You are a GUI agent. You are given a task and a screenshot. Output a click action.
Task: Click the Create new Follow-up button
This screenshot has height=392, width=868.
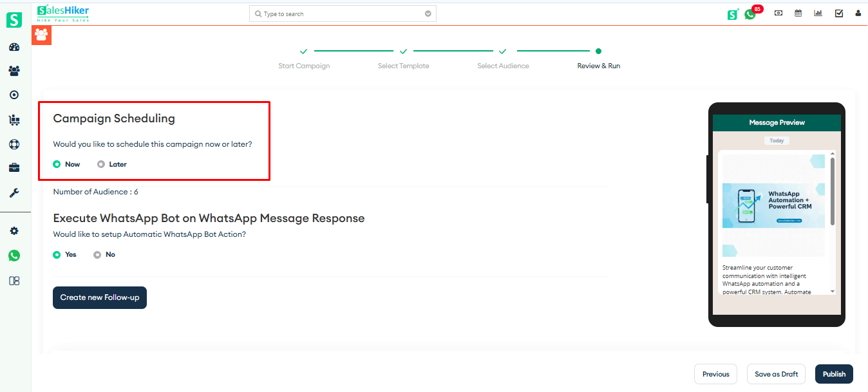click(x=100, y=297)
